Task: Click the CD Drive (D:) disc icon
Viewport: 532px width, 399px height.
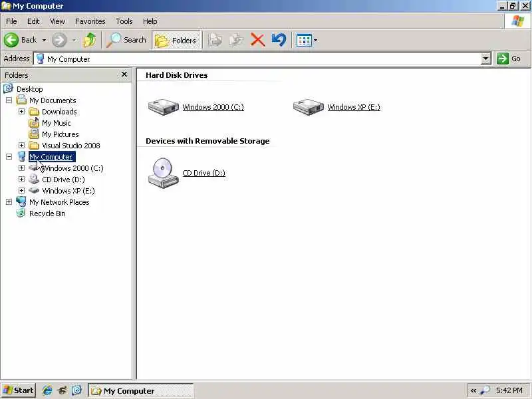Action: (x=163, y=173)
